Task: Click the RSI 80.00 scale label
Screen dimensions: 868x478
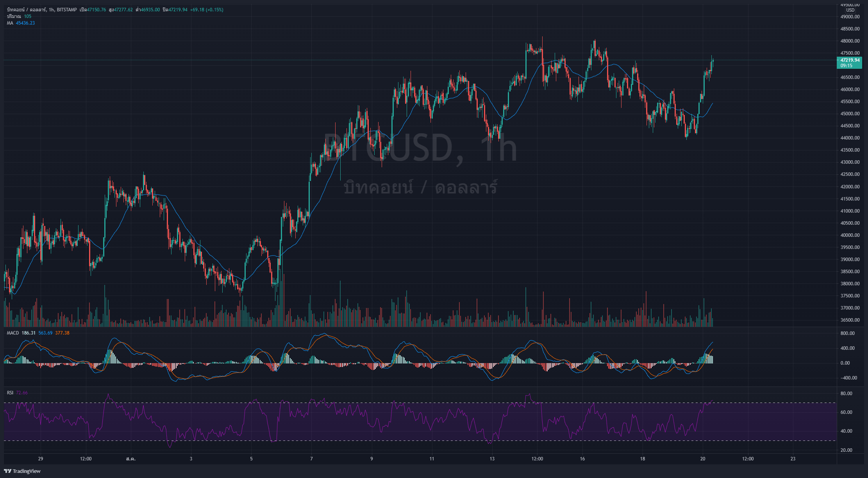Action: [x=846, y=394]
